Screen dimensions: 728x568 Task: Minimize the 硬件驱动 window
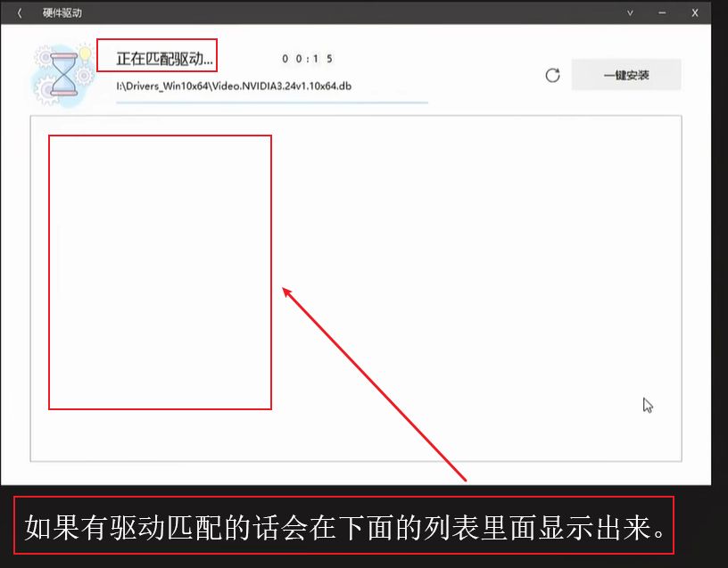pos(661,12)
